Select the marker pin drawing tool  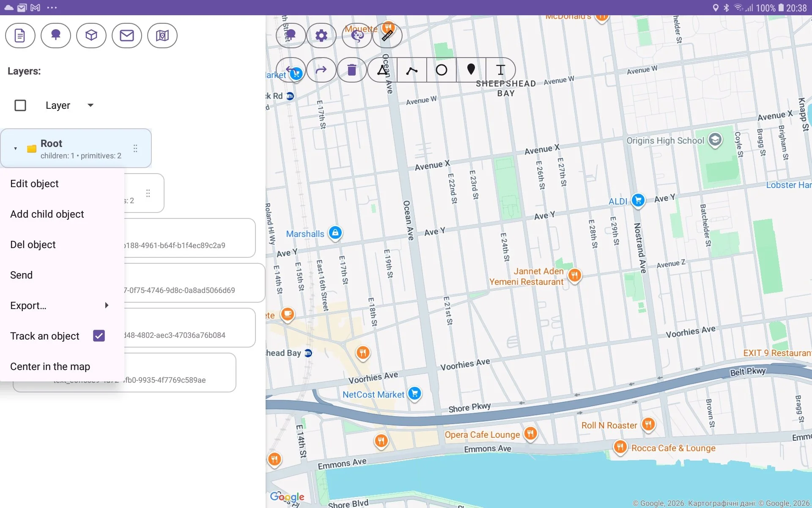471,70
